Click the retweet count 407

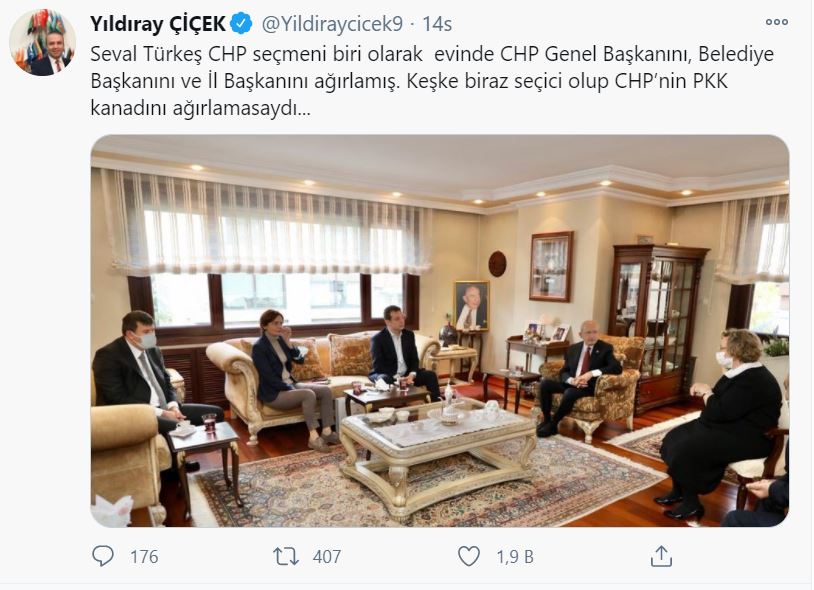(x=327, y=557)
